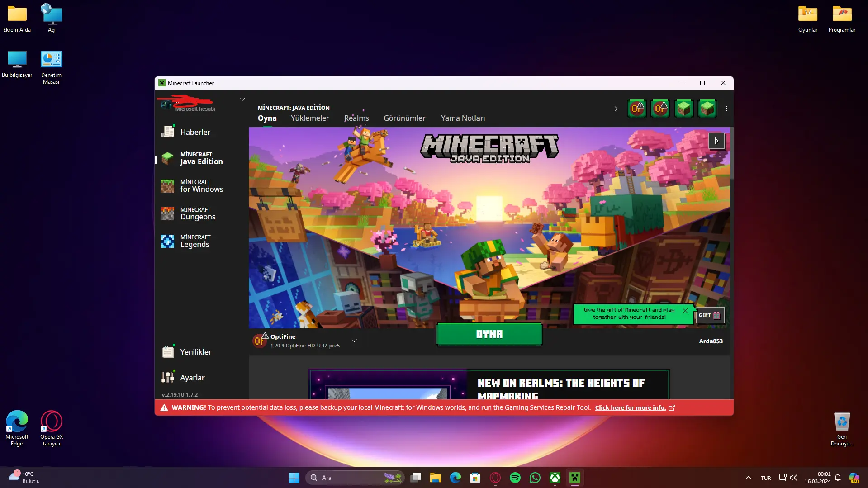This screenshot has width=868, height=488.
Task: Click the launcher version v.2.19.10-1.7.2 text
Action: click(x=180, y=395)
